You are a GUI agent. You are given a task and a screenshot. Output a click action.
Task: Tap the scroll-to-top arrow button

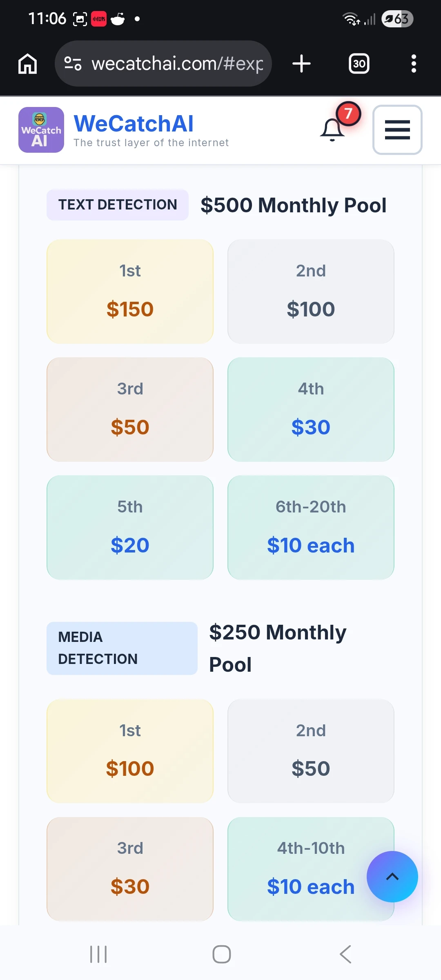tap(392, 876)
